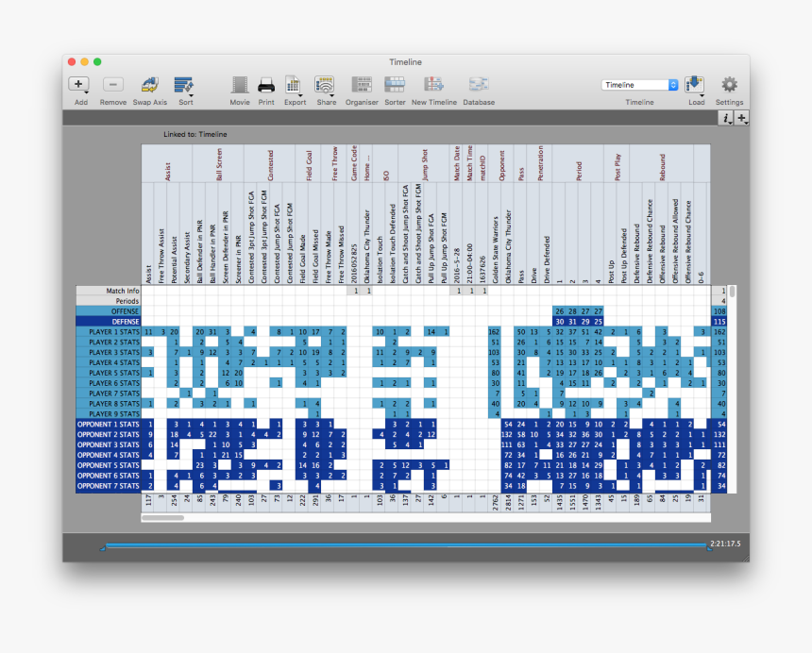Open the Export dropdown menu
The height and width of the screenshot is (653, 812).
coord(295,86)
